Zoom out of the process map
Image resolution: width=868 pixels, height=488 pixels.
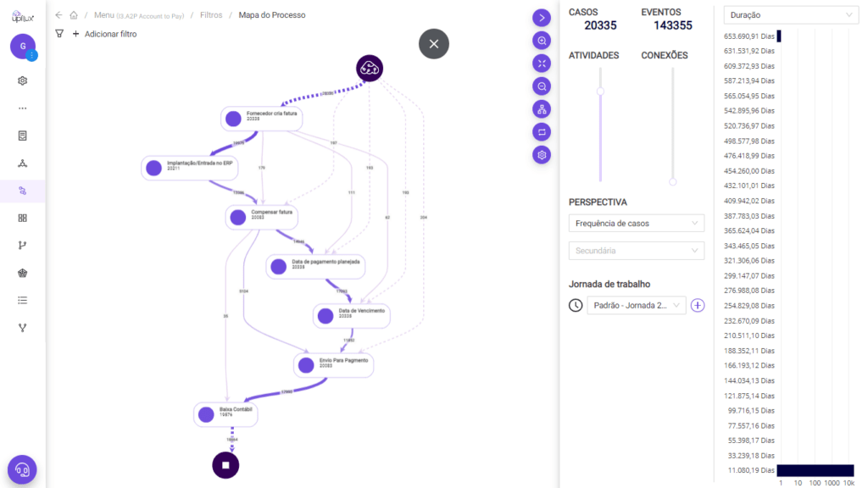pos(542,86)
